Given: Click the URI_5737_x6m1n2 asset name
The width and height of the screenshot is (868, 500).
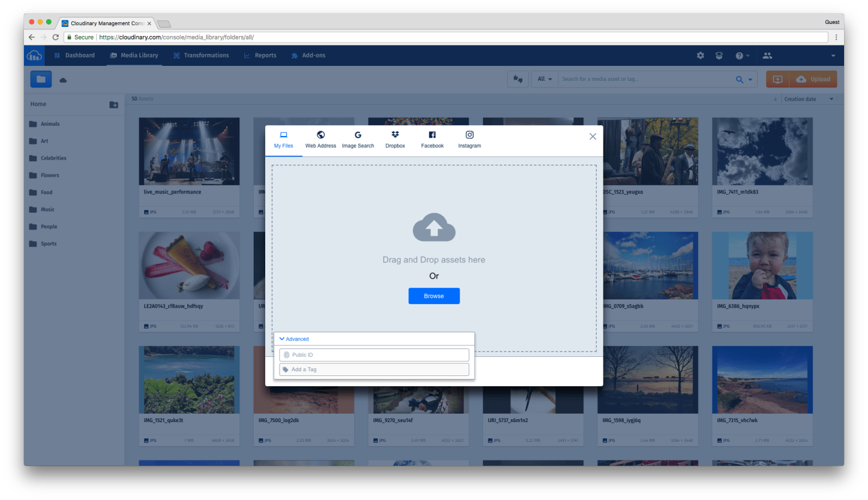Looking at the screenshot, I should click(508, 420).
